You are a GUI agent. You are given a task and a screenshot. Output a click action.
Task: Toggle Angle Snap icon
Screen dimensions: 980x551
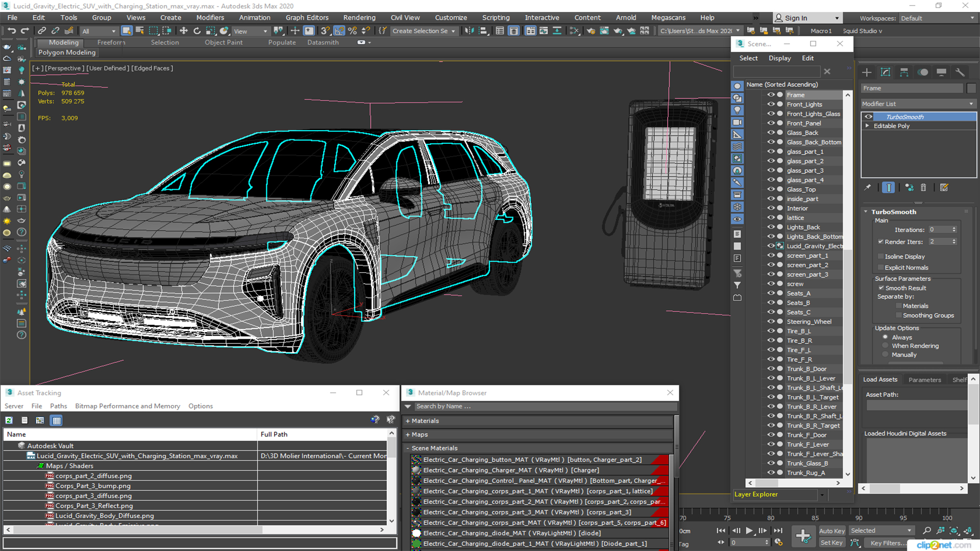[x=339, y=31]
